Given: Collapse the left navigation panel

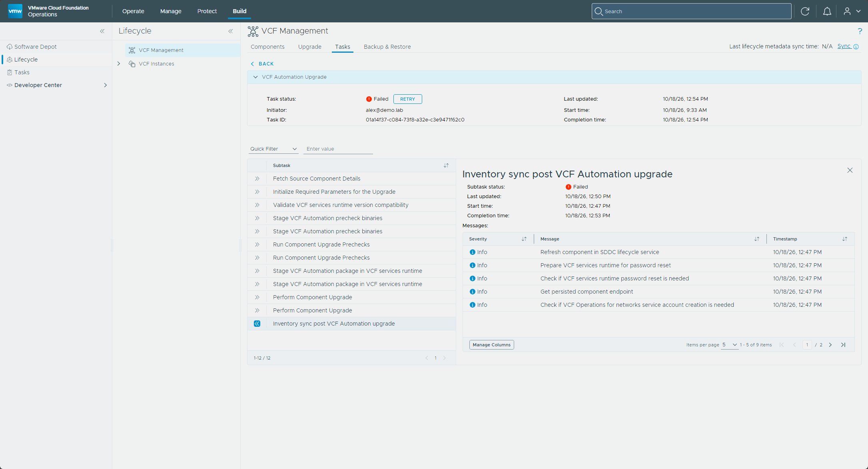Looking at the screenshot, I should 102,31.
